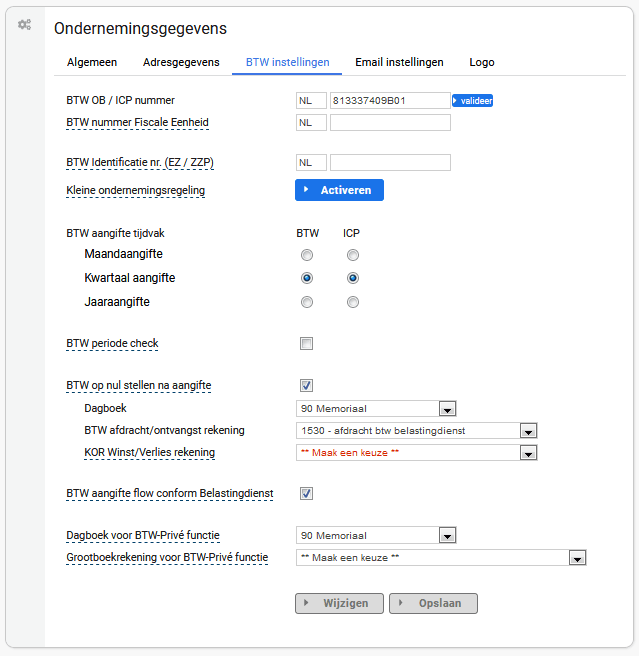The image size is (639, 656).
Task: Select the BTW instellingen tab
Action: [x=287, y=62]
